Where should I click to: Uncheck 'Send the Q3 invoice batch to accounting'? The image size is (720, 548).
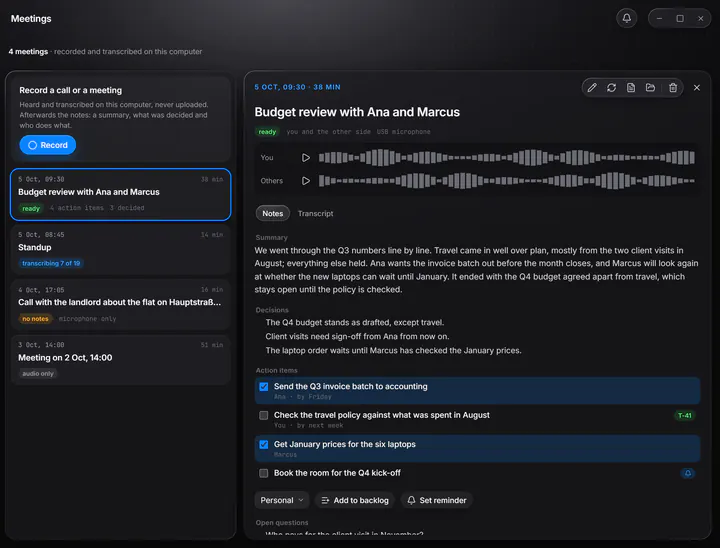tap(264, 387)
